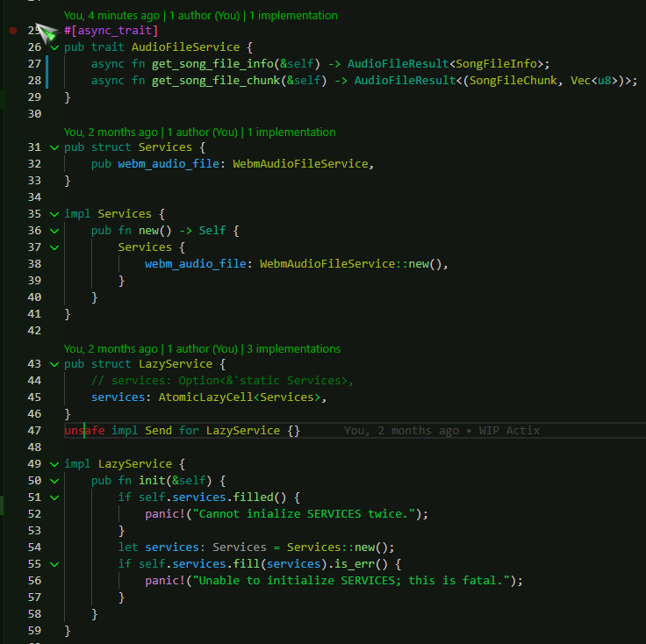The width and height of the screenshot is (646, 644).
Task: Fold the new() function at line 36
Action: 54,231
